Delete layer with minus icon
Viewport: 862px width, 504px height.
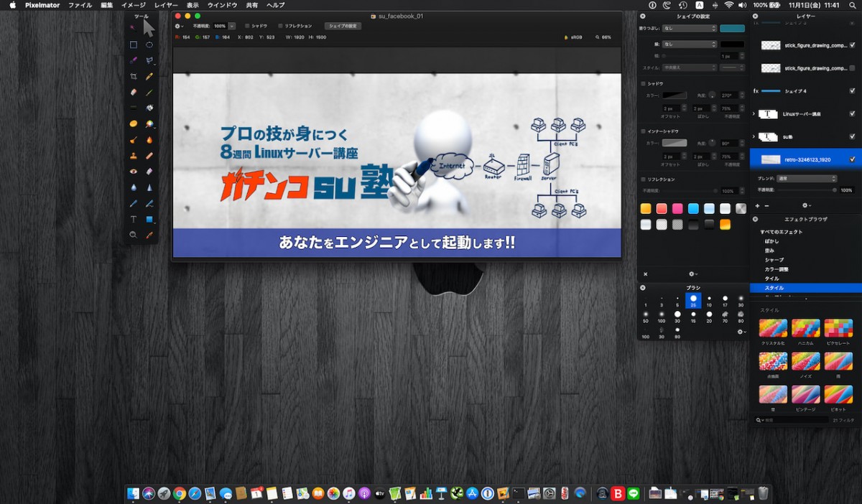pyautogui.click(x=766, y=205)
